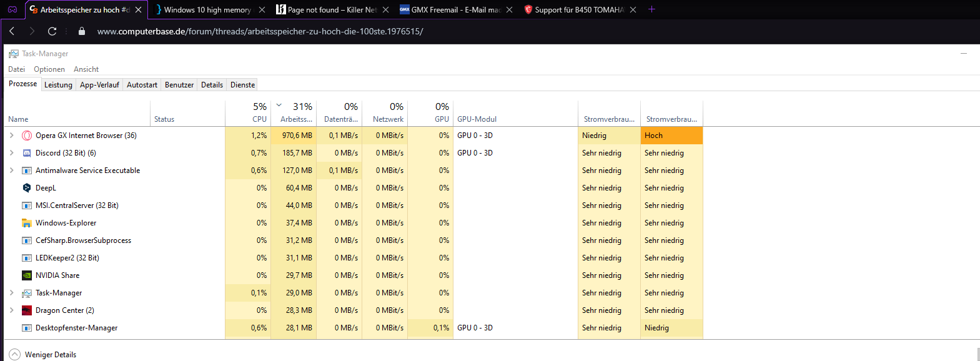Click the Task-Manager process row icon
Image resolution: width=980 pixels, height=361 pixels.
coord(27,293)
